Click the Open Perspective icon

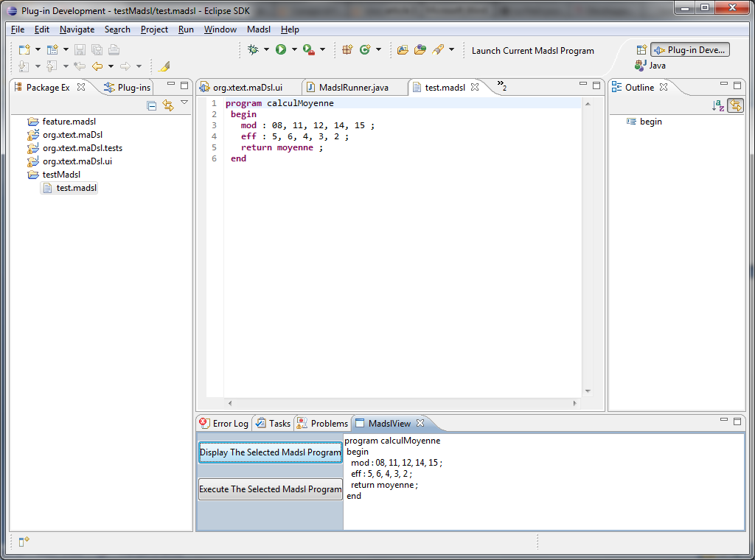point(641,50)
